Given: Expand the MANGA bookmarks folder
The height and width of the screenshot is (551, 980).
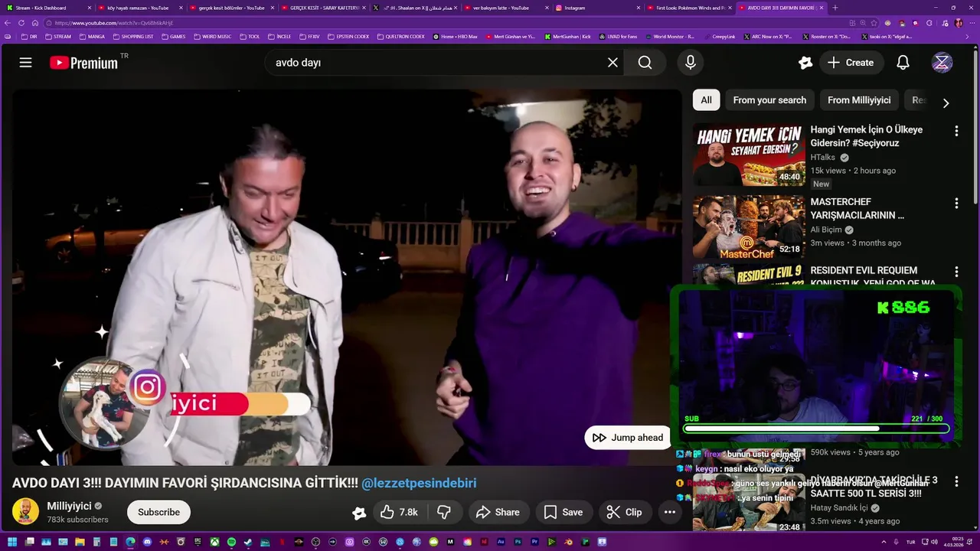Looking at the screenshot, I should (92, 36).
